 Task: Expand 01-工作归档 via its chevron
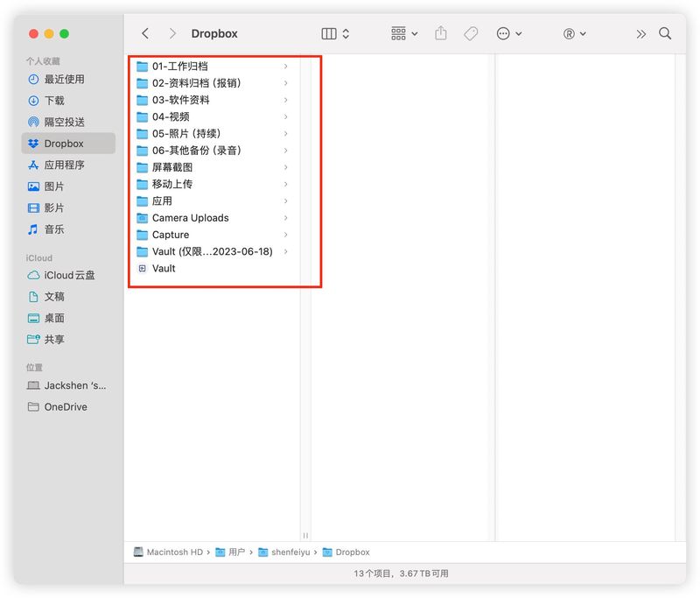pyautogui.click(x=286, y=66)
